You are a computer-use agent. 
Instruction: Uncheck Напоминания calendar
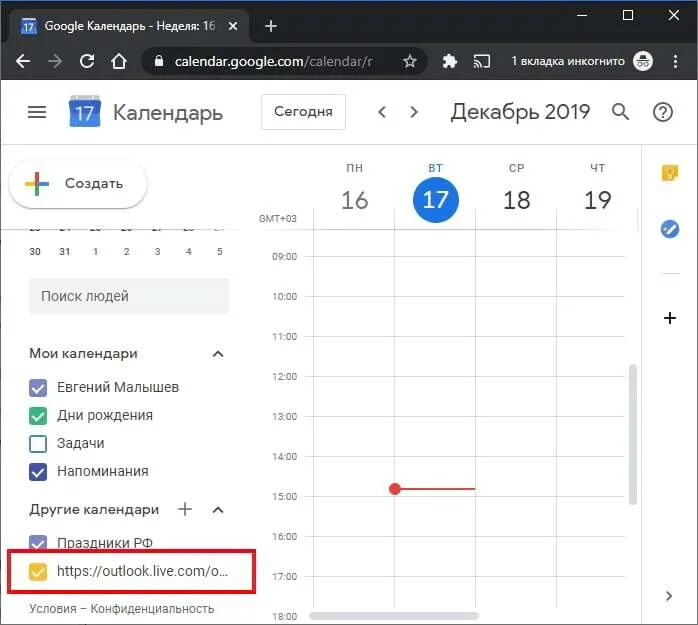coord(38,471)
